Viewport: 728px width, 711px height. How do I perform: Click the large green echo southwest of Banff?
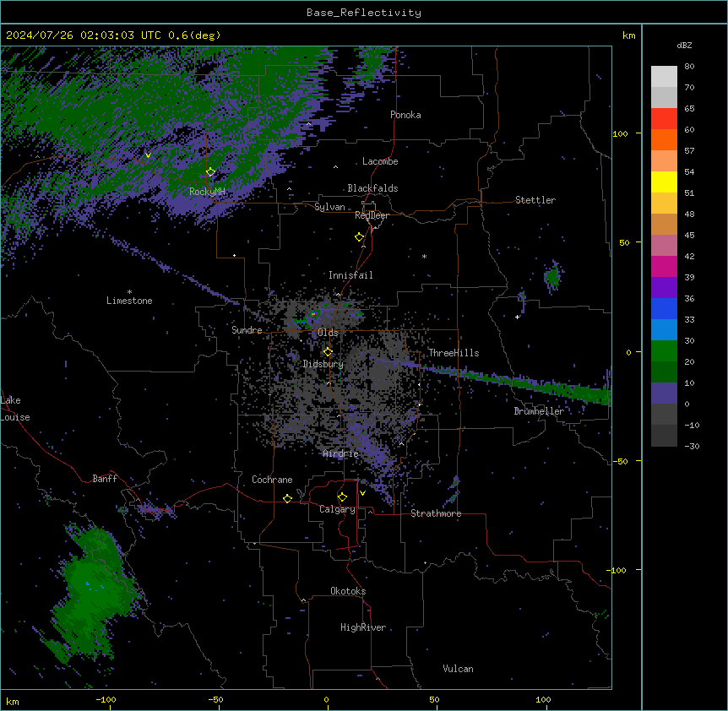[x=93, y=594]
